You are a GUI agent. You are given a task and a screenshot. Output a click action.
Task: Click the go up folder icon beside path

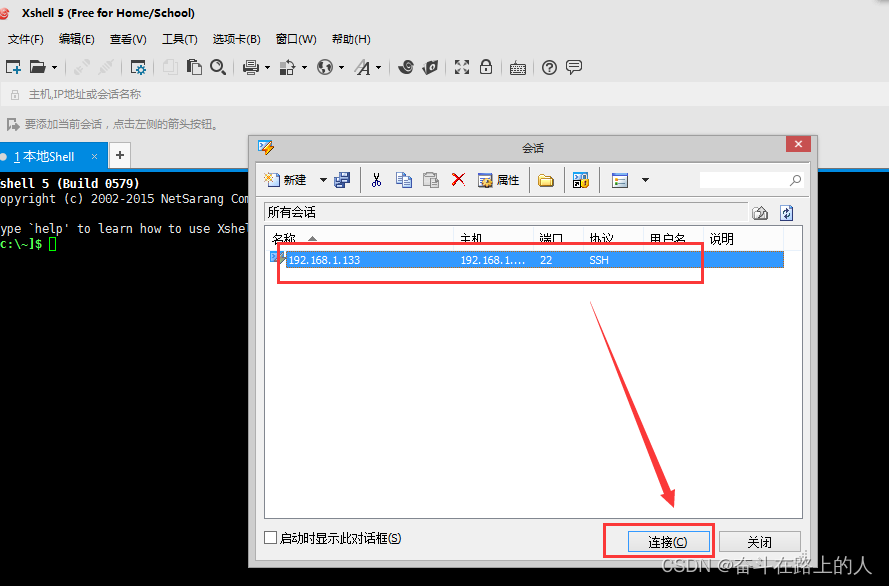coord(760,213)
